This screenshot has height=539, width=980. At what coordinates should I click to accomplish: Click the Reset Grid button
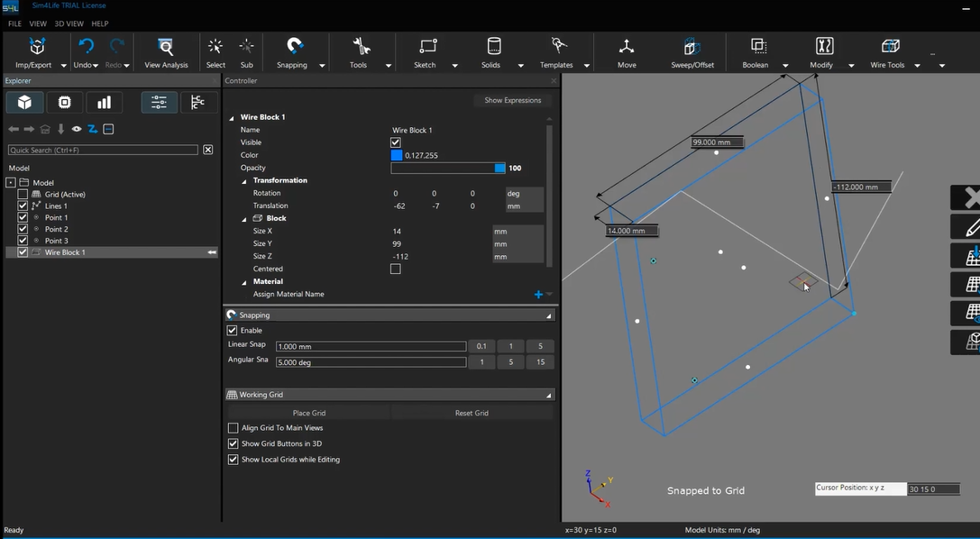coord(472,413)
